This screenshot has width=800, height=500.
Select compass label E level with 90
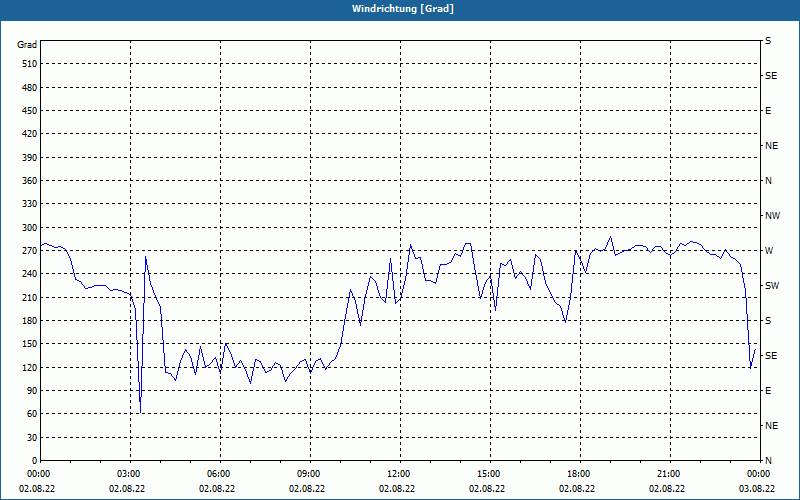tap(768, 391)
